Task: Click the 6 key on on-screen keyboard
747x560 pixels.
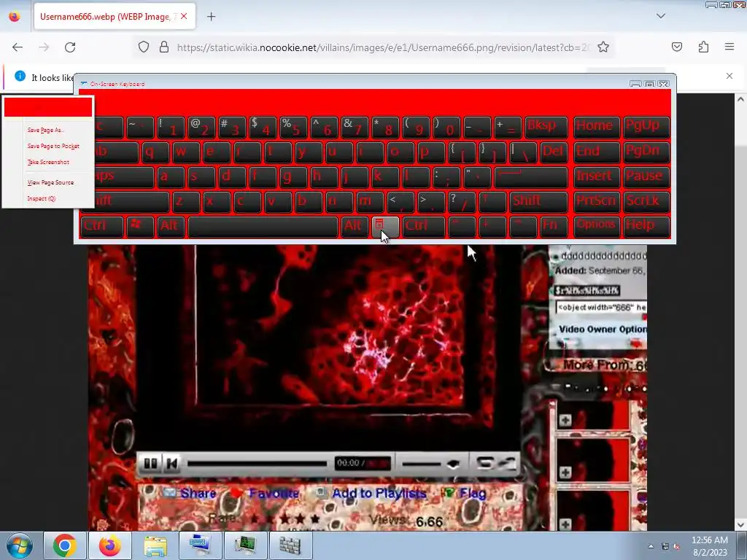Action: (x=324, y=127)
